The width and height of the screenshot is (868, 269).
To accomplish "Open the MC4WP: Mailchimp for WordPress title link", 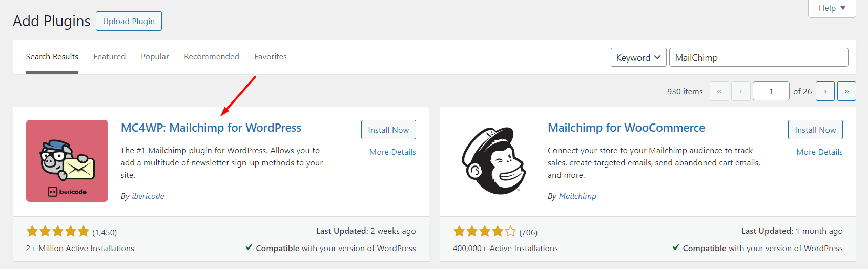I will tap(211, 128).
